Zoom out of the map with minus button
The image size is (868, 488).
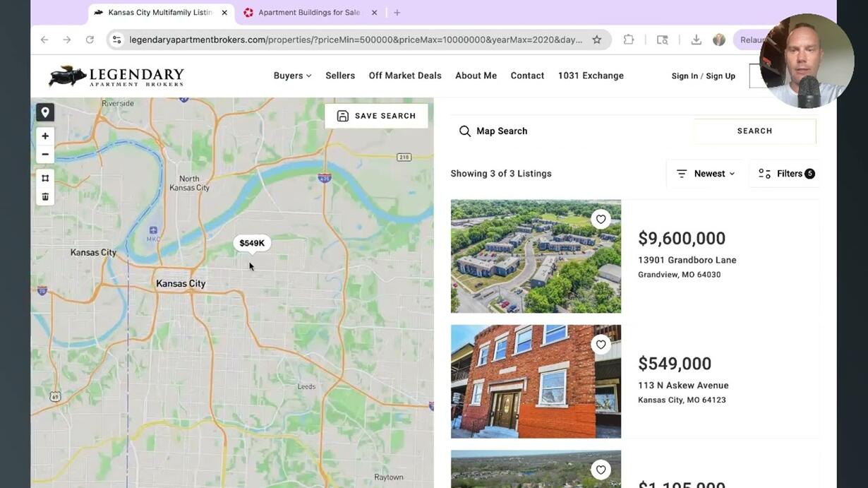coord(45,155)
